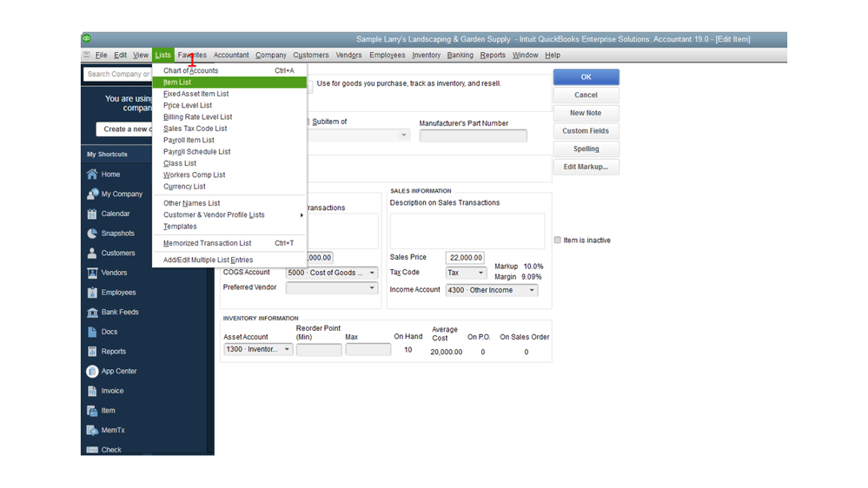Open the Income Account dropdown

click(x=532, y=290)
